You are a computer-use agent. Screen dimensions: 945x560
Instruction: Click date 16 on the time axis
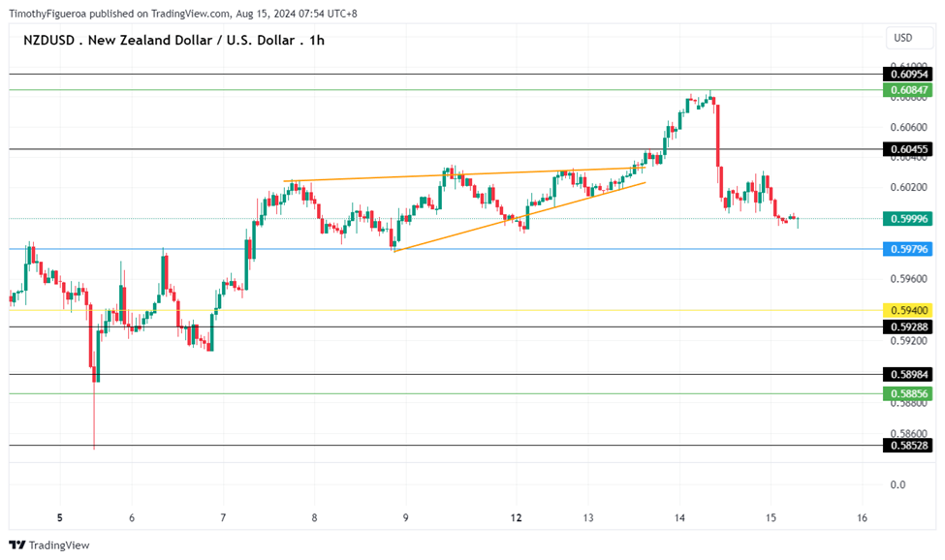point(862,518)
